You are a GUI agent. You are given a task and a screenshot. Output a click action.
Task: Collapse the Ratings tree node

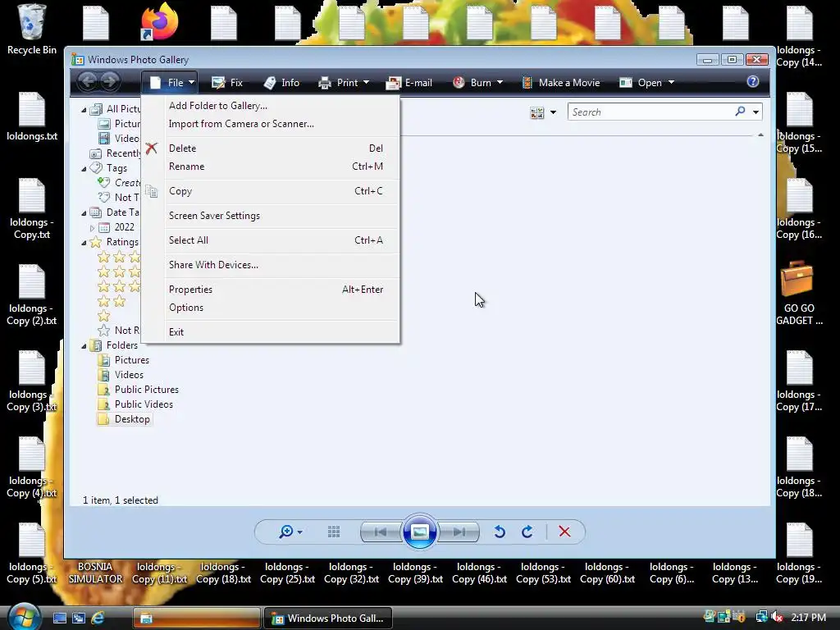(84, 243)
